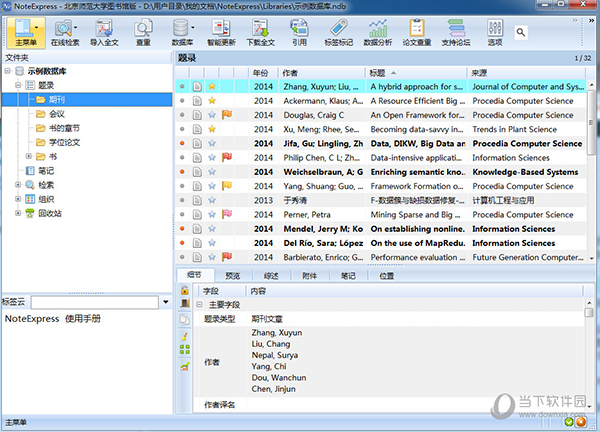Select the 笔记 tree item

tap(46, 170)
